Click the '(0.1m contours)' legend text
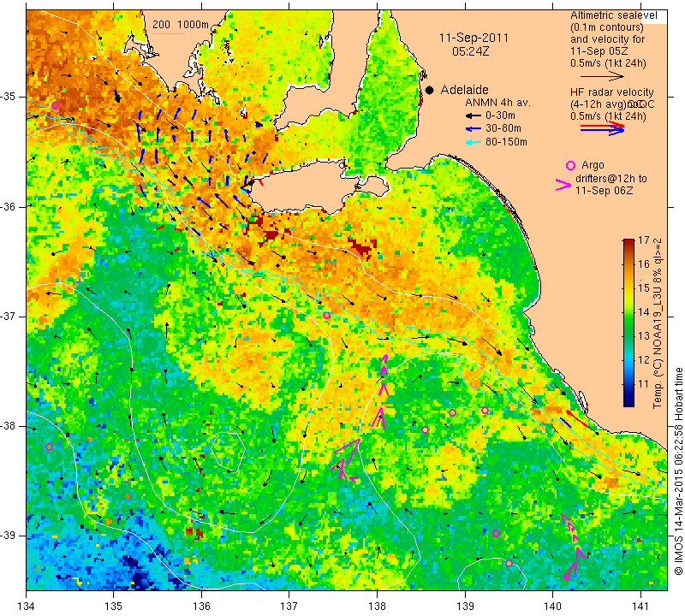Viewport: 685px width, 616px height. [606, 27]
